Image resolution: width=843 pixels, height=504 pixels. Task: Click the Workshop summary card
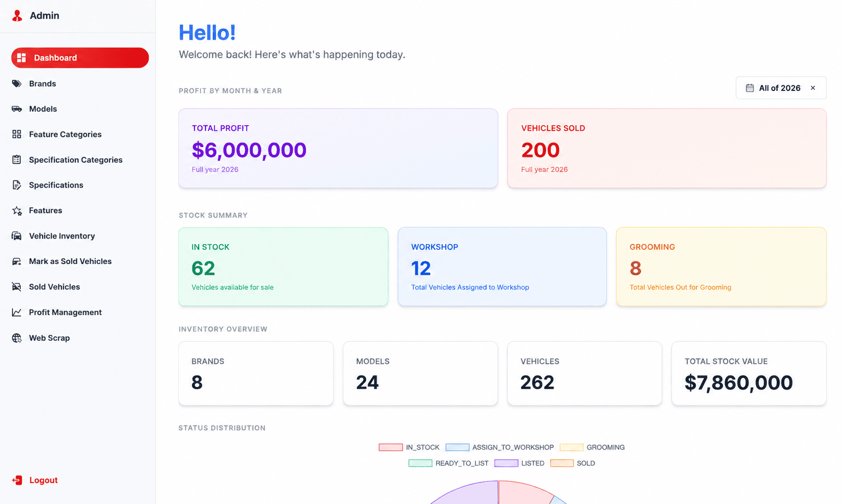502,267
